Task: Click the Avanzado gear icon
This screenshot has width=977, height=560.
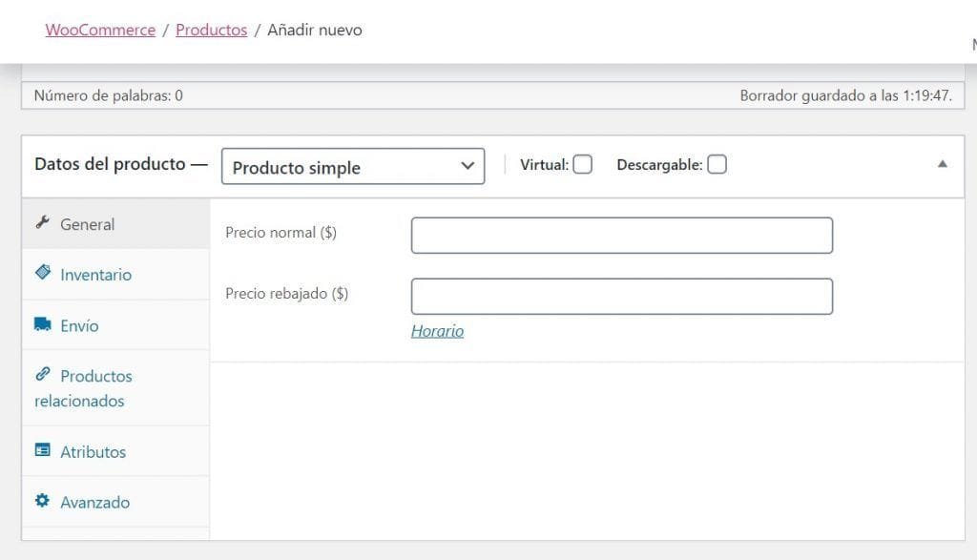Action: point(42,500)
